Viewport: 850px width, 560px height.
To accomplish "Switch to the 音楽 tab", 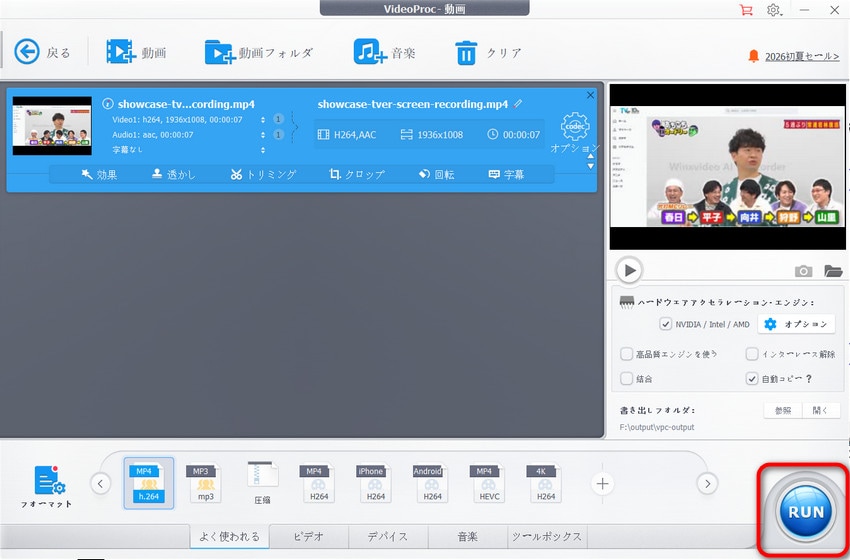I will pyautogui.click(x=467, y=537).
